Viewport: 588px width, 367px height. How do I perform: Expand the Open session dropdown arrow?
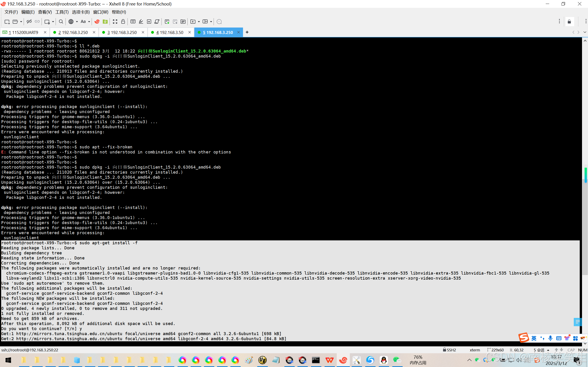21,22
